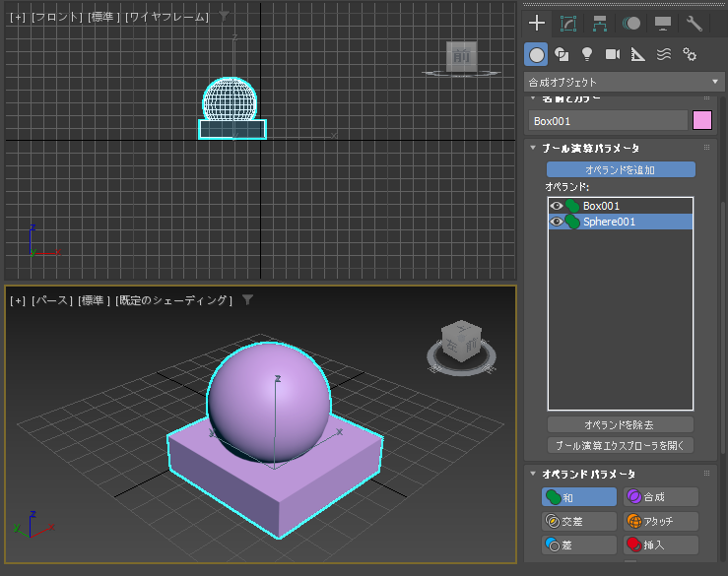Select the Geometry category icon
Image resolution: width=728 pixels, height=576 pixels.
(536, 55)
